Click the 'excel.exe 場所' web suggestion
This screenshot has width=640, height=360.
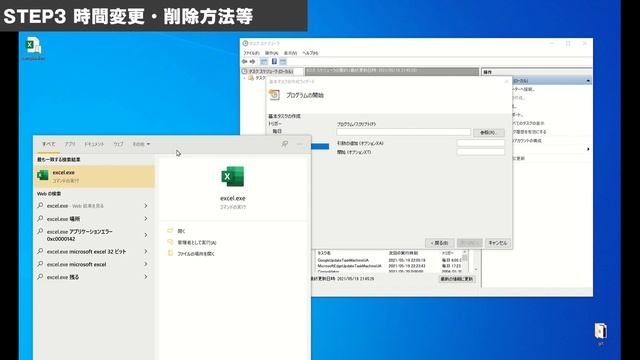pyautogui.click(x=63, y=219)
